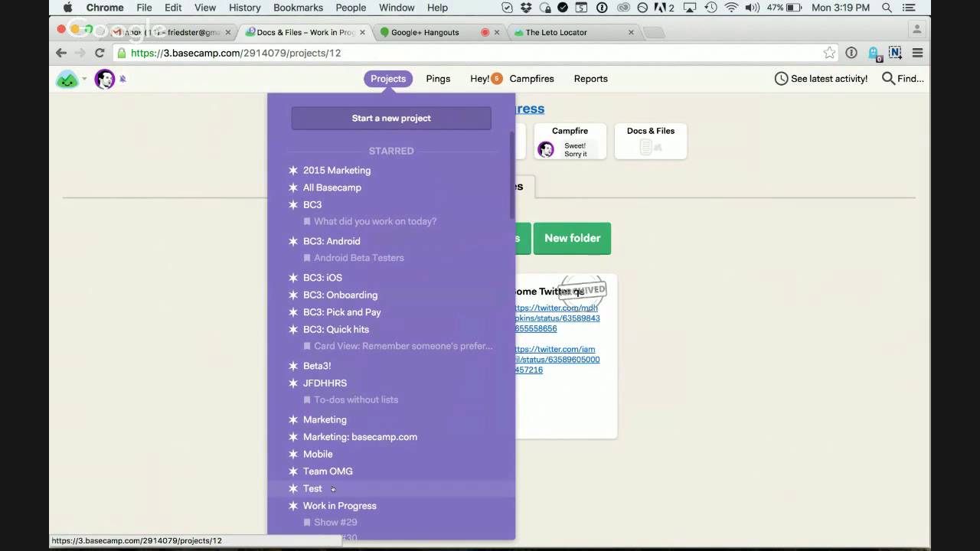Open Reports in the top navigation

point(591,79)
